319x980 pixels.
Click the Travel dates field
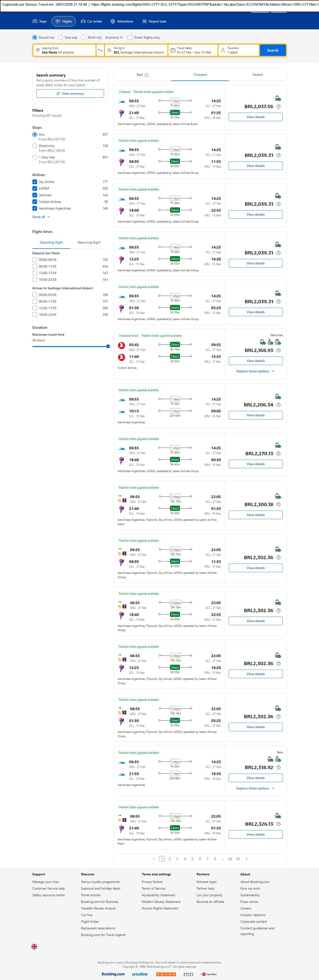click(x=193, y=50)
